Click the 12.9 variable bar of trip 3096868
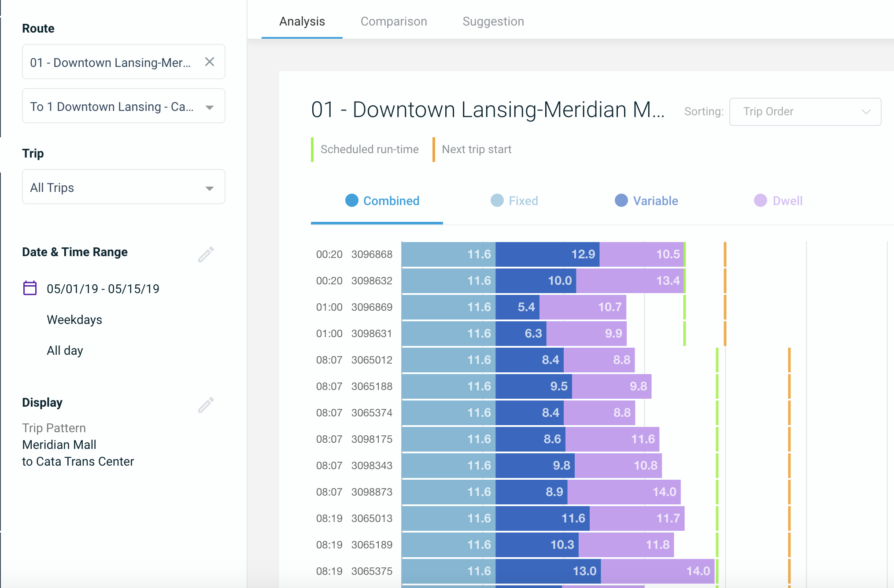This screenshot has height=588, width=894. 547,254
